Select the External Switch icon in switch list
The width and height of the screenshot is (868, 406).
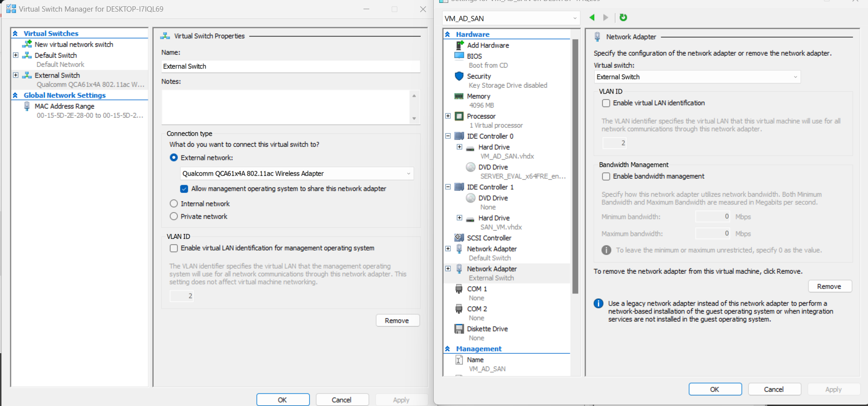(x=27, y=75)
